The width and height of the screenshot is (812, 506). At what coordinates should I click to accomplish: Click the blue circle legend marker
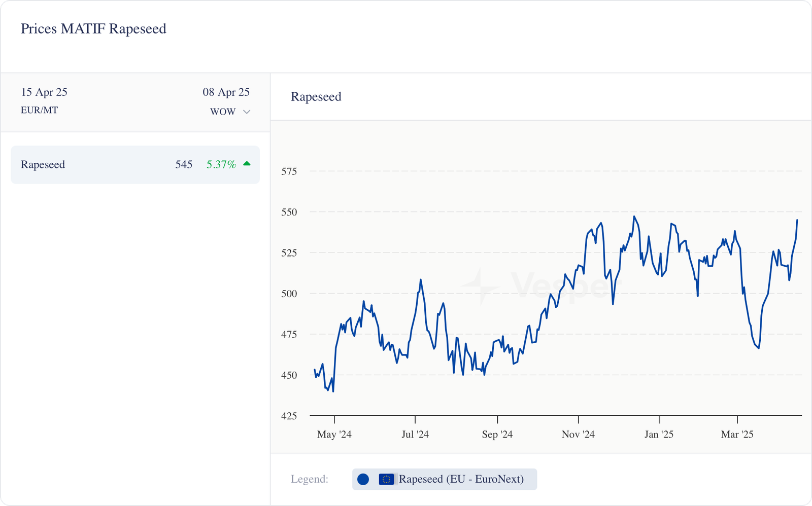(x=363, y=479)
